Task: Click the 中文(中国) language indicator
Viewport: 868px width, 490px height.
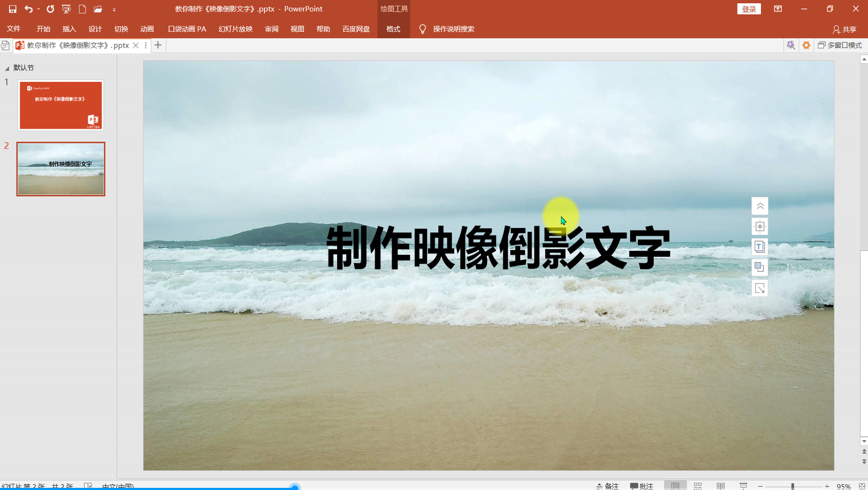Action: pos(118,486)
